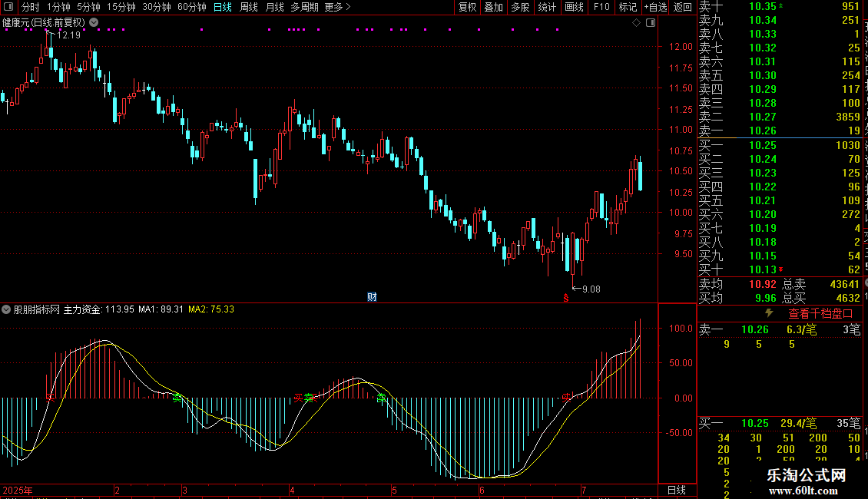The width and height of the screenshot is (868, 499).
Task: Expand dropdown next to 健康元 chart title
Action: click(x=94, y=22)
